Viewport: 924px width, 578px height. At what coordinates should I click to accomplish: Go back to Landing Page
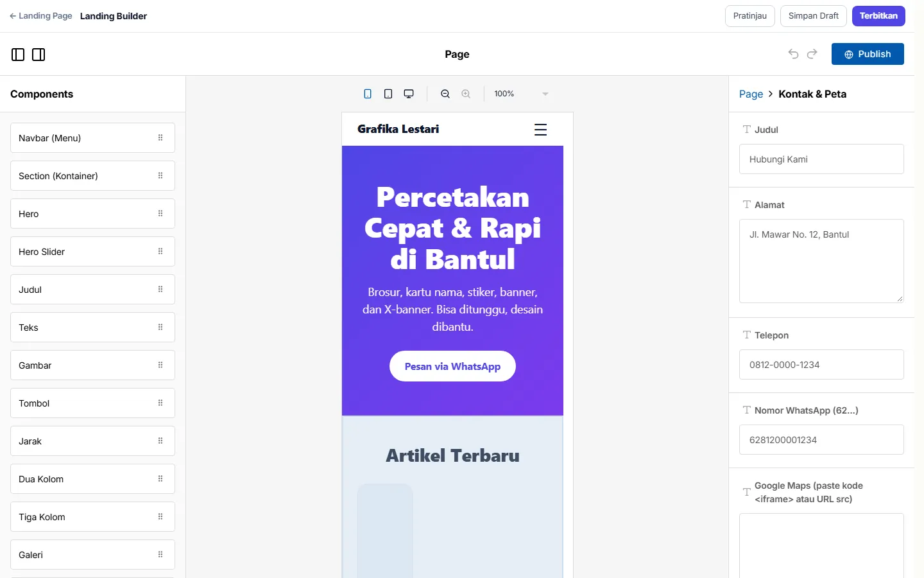pos(41,16)
